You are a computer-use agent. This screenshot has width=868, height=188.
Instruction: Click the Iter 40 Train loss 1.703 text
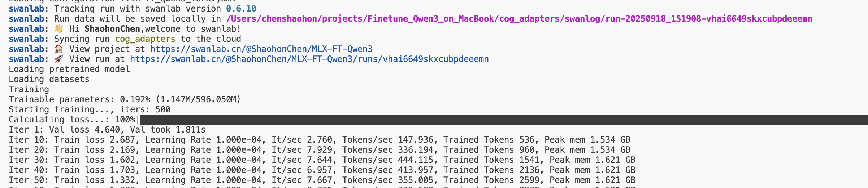click(72, 170)
